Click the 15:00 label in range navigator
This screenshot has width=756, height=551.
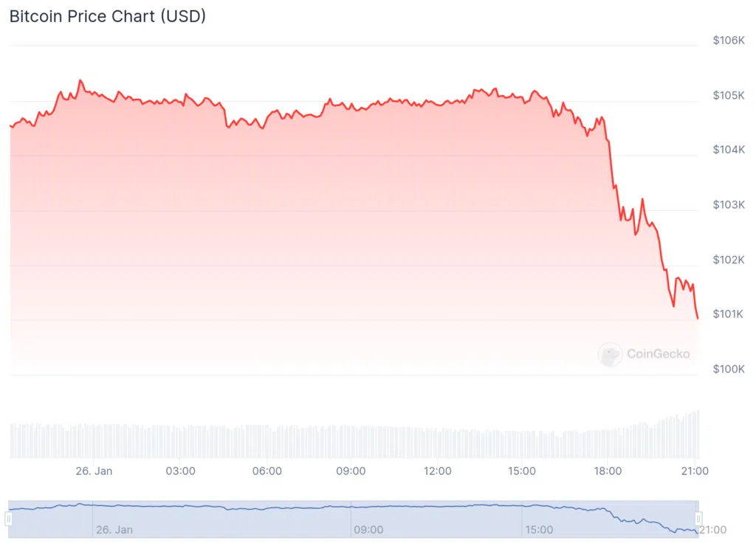(x=539, y=530)
